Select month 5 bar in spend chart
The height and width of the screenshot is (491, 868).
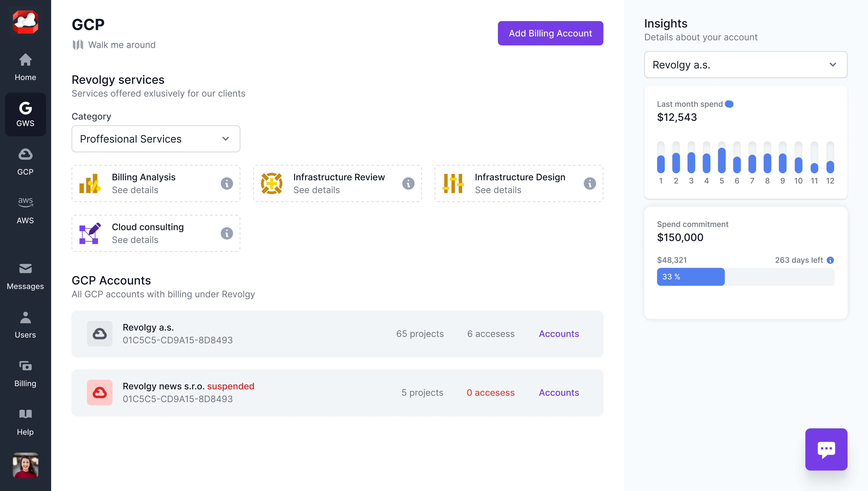pos(721,157)
